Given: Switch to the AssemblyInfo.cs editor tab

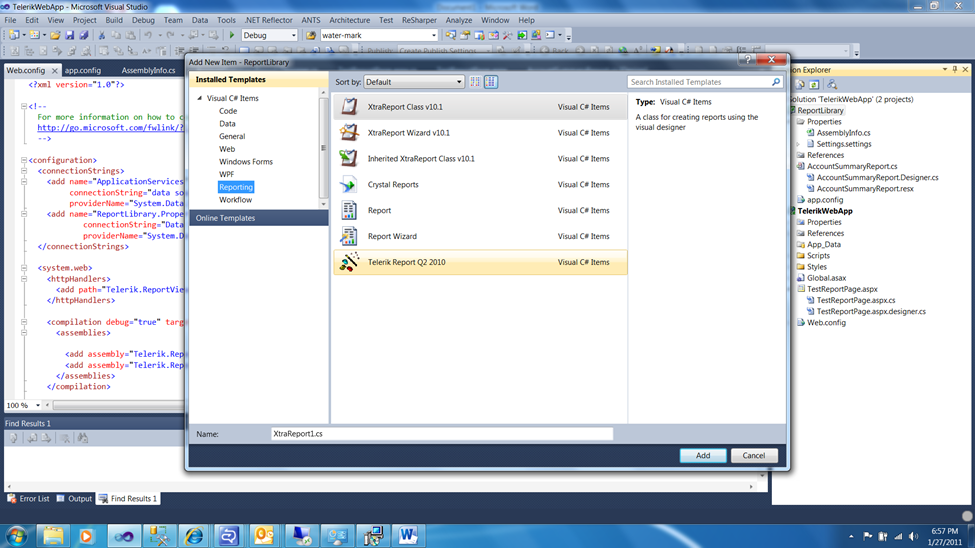Looking at the screenshot, I should 148,70.
